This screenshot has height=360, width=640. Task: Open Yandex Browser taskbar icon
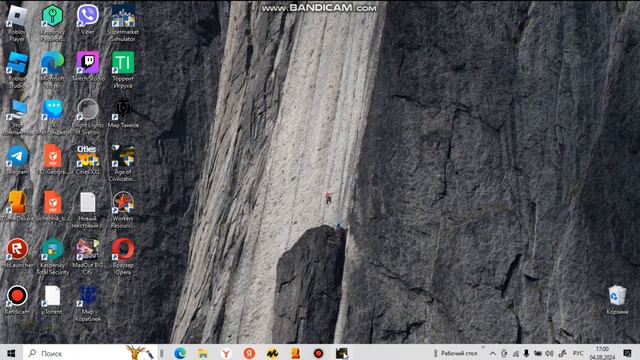click(226, 353)
